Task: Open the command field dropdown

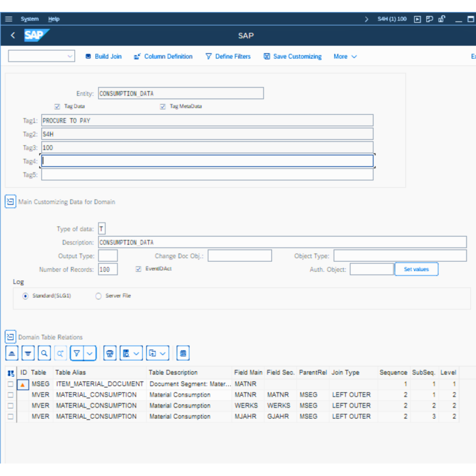Action: click(70, 57)
